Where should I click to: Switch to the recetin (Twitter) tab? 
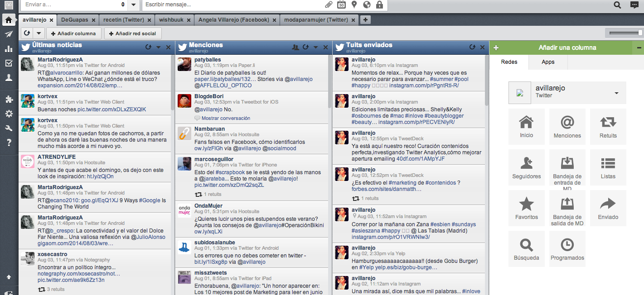[x=123, y=20]
